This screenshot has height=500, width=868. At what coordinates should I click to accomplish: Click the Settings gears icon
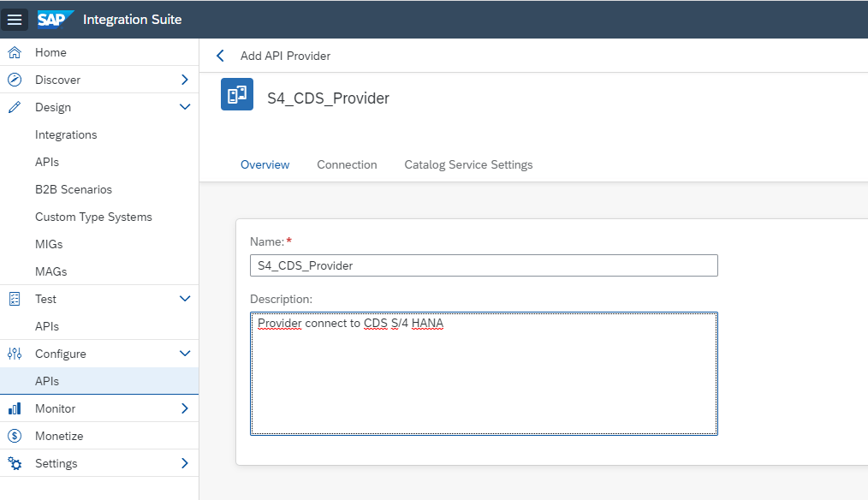tap(15, 463)
